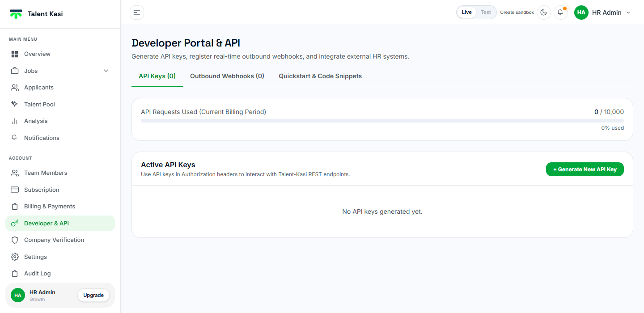Open notifications bell in top bar
This screenshot has height=313, width=644.
[560, 13]
